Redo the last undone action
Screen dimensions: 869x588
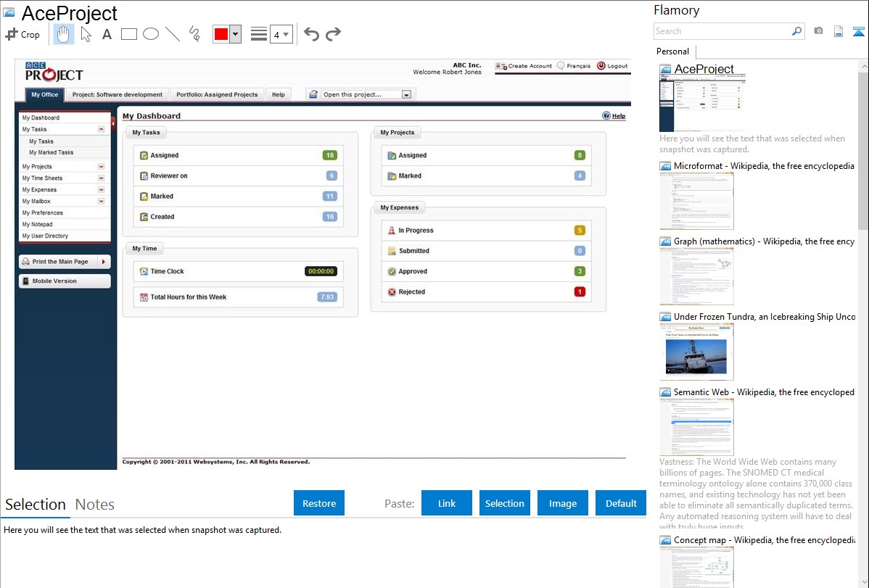pos(333,34)
